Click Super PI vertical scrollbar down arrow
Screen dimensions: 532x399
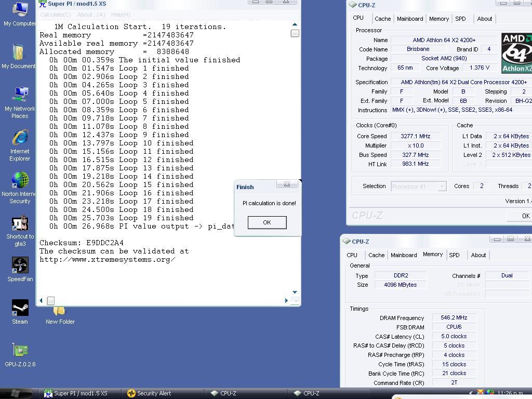(295, 292)
